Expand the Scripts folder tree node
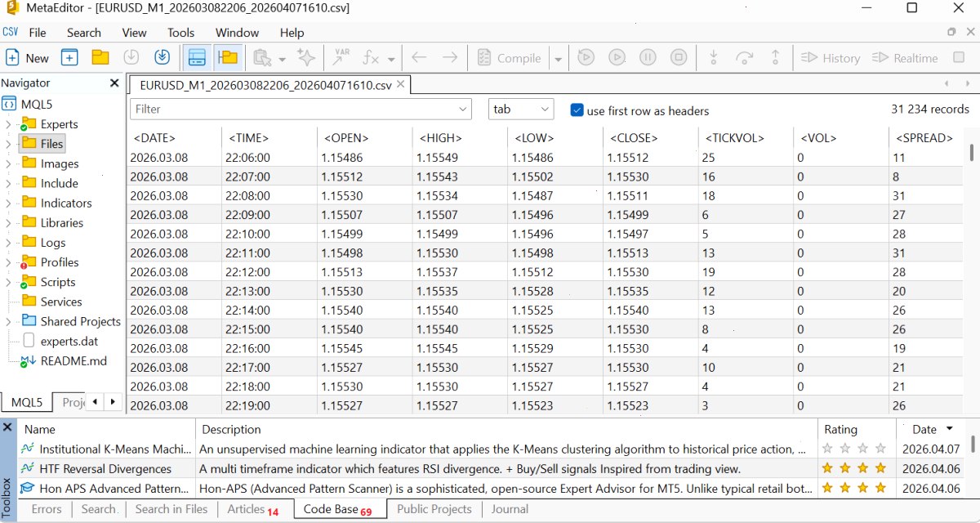This screenshot has width=980, height=523. pos(8,283)
